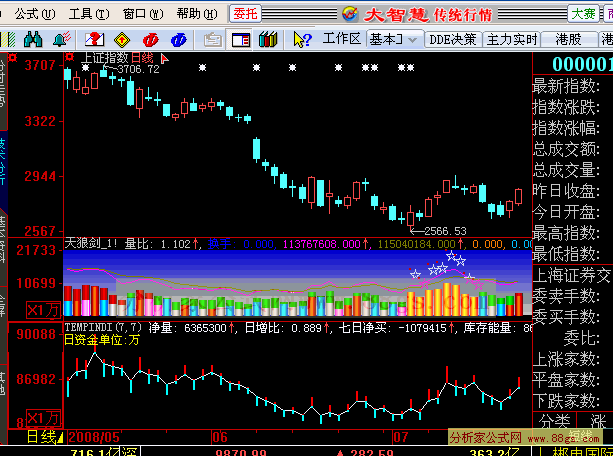Click the 天狼剑_1! indicator name
This screenshot has height=456, width=613.
coord(91,244)
